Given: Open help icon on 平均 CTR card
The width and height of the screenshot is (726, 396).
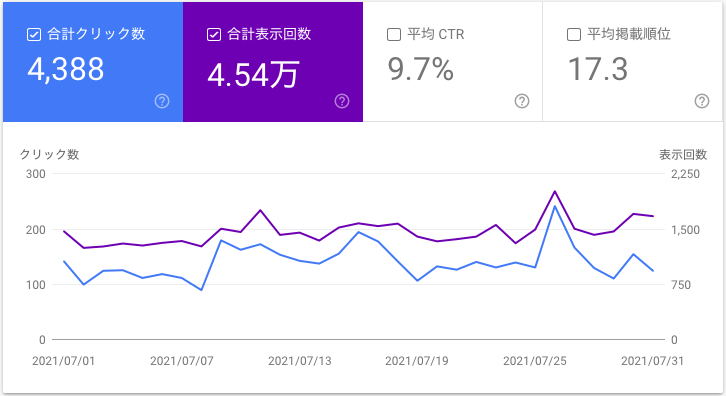Looking at the screenshot, I should 522,101.
